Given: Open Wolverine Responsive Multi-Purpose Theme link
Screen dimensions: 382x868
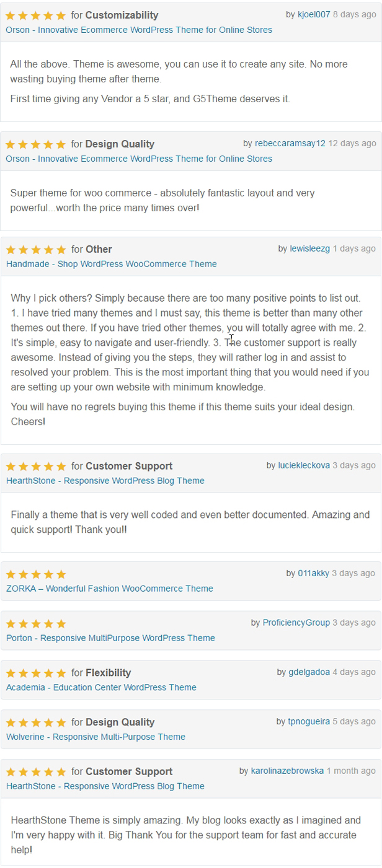Looking at the screenshot, I should [95, 737].
